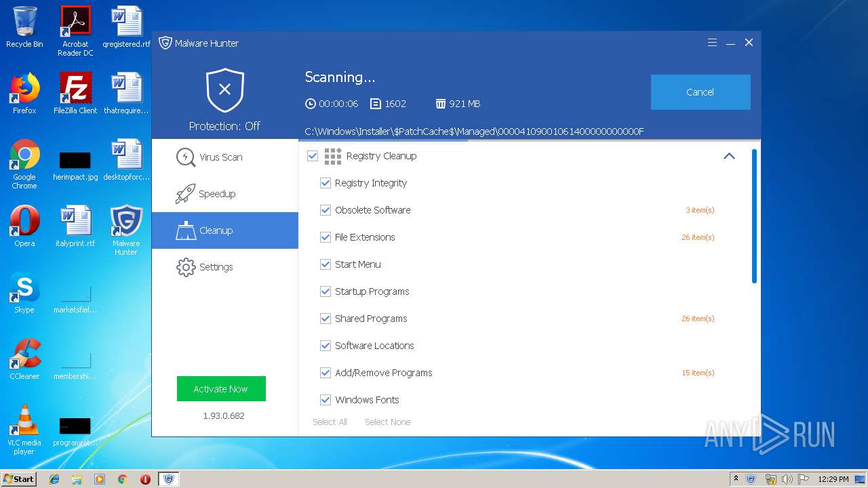Click the version number 1.93.0.682
Screen dimensions: 868x488
(x=224, y=415)
